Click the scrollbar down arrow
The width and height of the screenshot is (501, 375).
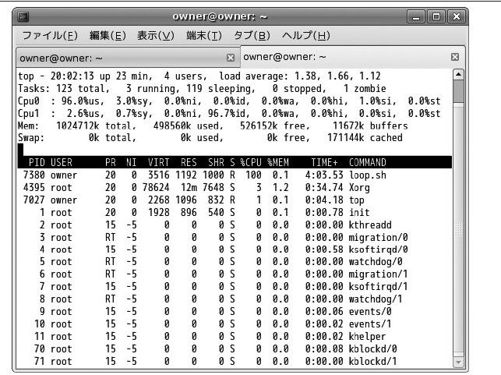[459, 362]
